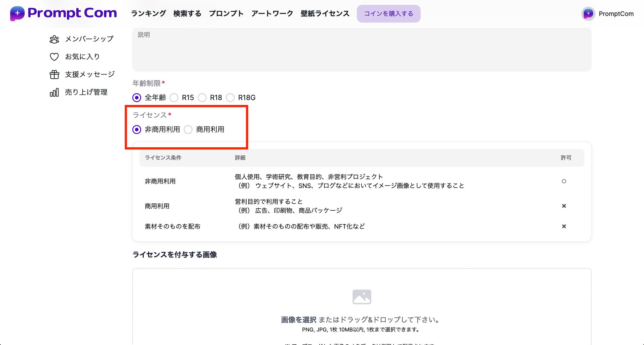Select the 商用利用 license option
This screenshot has width=644, height=345.
[188, 129]
